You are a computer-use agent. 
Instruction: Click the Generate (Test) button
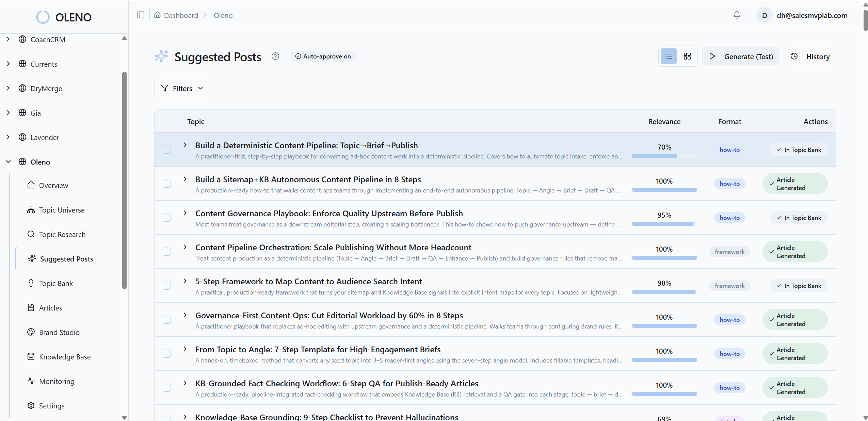740,56
